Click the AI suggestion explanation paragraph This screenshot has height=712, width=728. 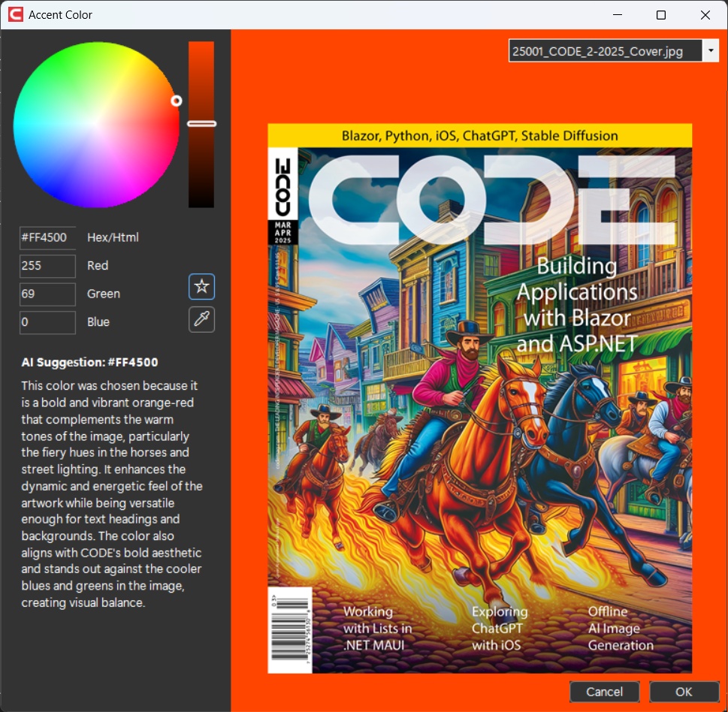pos(112,494)
